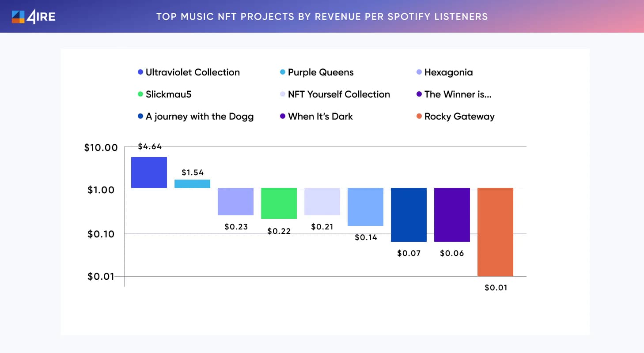
Task: Click the Ultraviolet Collection legend dot
Action: coord(140,72)
